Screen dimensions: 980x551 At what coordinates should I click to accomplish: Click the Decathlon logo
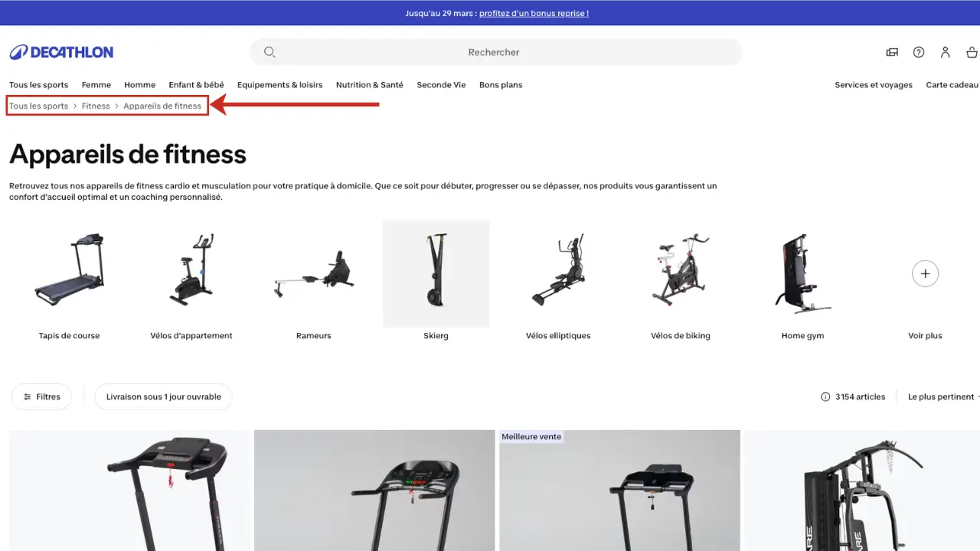point(61,52)
